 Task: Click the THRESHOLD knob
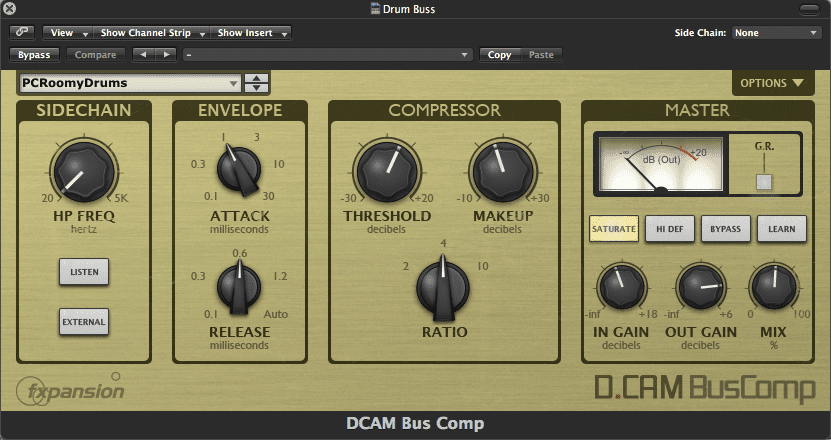click(387, 171)
